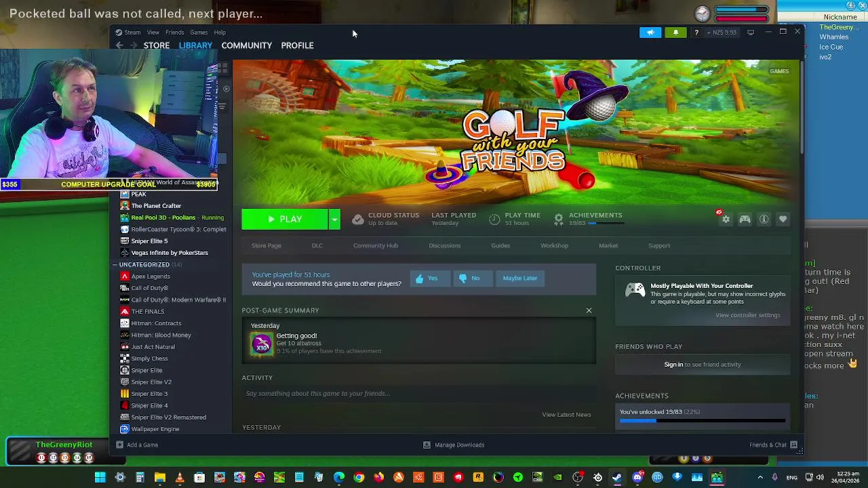Add a Game plus icon
The height and width of the screenshot is (488, 868).
pyautogui.click(x=119, y=445)
